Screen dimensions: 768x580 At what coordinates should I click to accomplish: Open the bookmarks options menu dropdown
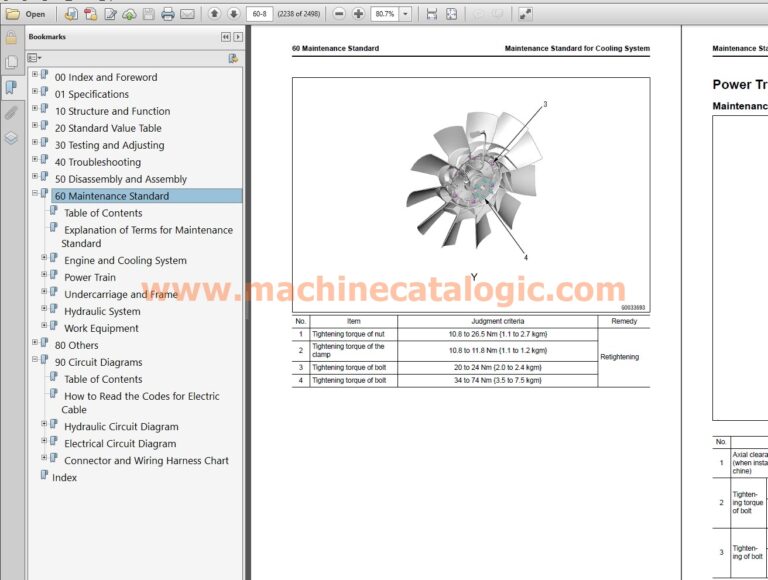coord(34,58)
